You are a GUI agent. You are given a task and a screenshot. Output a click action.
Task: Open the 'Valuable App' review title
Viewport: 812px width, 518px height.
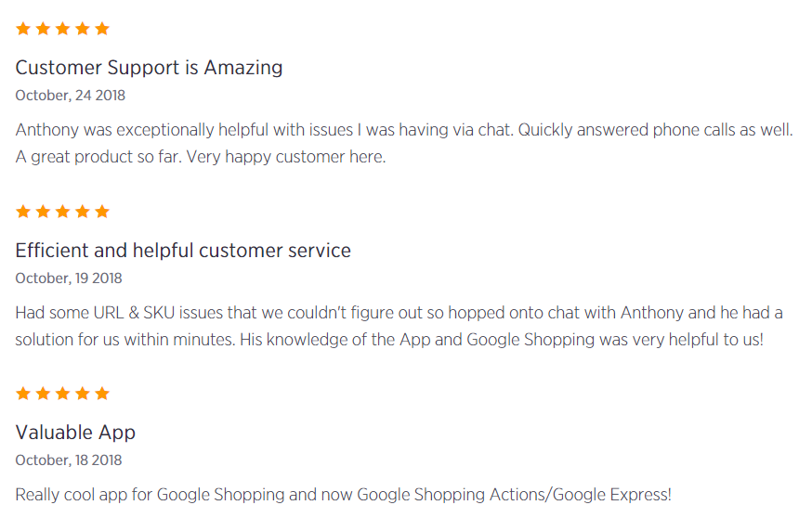coord(75,433)
